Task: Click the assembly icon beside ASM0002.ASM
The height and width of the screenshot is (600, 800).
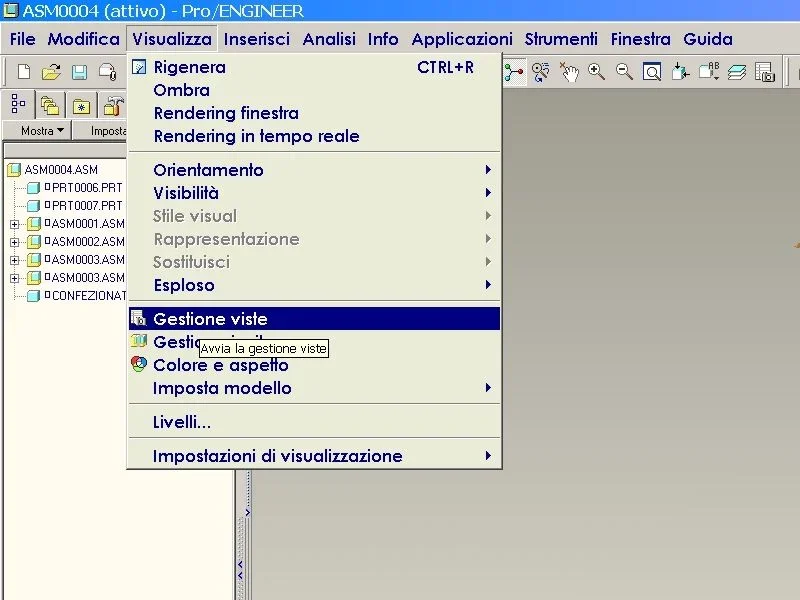Action: (x=34, y=241)
